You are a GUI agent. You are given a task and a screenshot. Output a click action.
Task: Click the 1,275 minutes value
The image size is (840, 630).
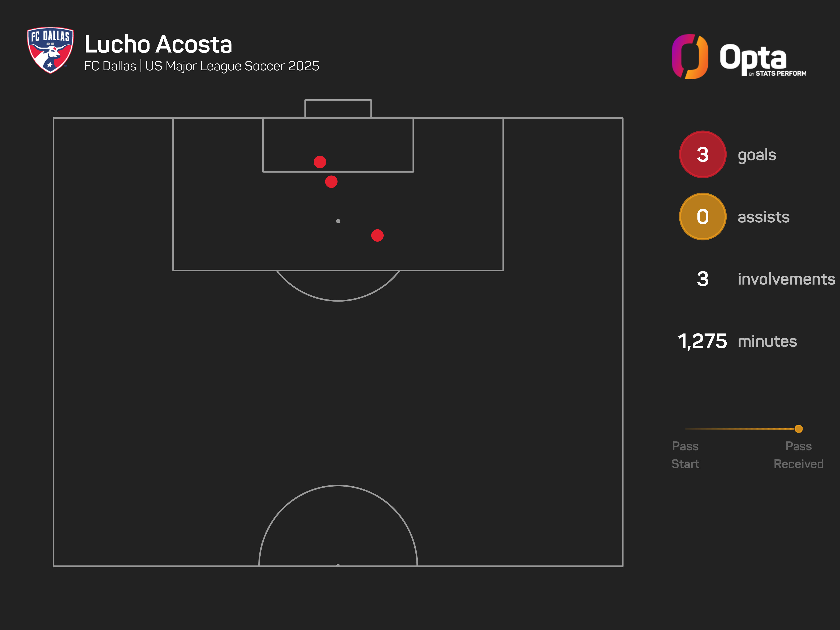click(x=702, y=341)
